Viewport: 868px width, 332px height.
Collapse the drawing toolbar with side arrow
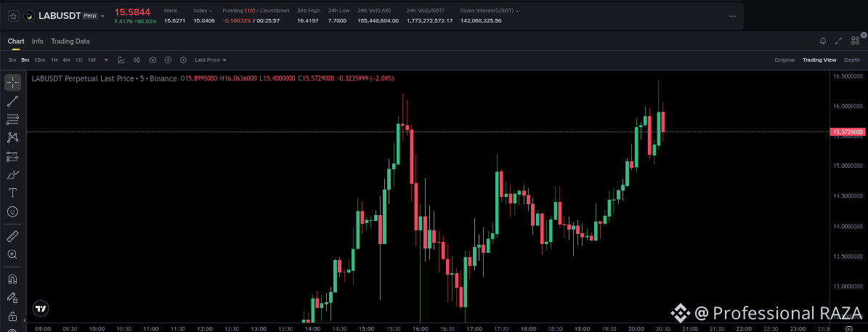[25, 320]
